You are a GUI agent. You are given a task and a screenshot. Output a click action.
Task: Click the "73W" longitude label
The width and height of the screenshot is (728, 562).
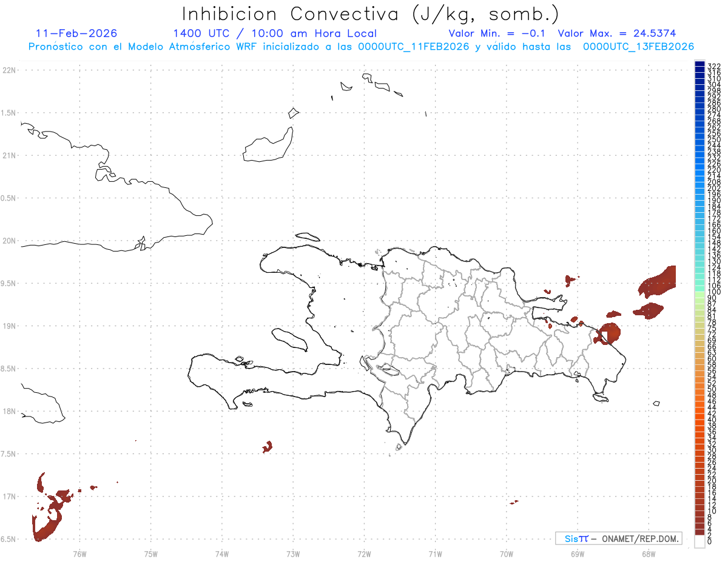point(293,553)
